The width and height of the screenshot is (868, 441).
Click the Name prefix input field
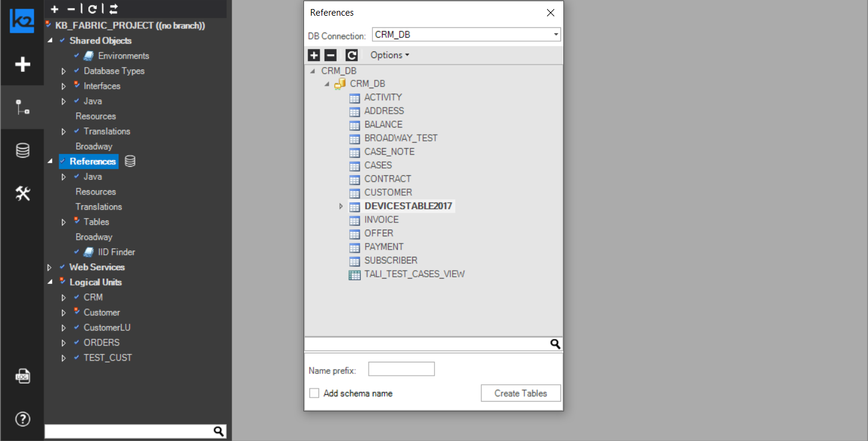[401, 369]
